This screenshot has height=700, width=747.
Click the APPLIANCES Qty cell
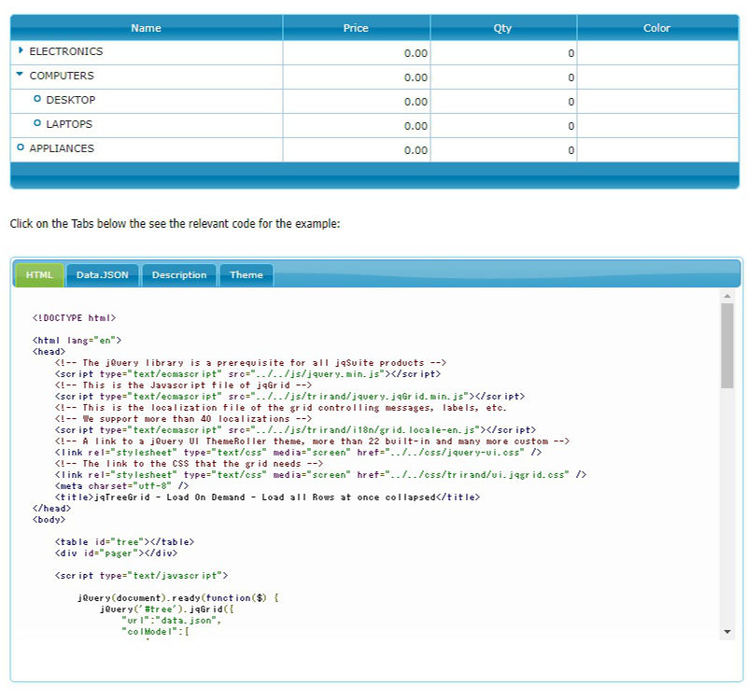tap(503, 150)
